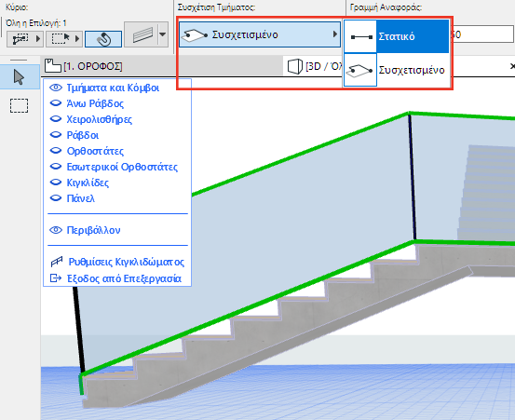This screenshot has width=515, height=420.
Task: Toggle visibility of Χειρολισθήρες
Action: point(56,119)
